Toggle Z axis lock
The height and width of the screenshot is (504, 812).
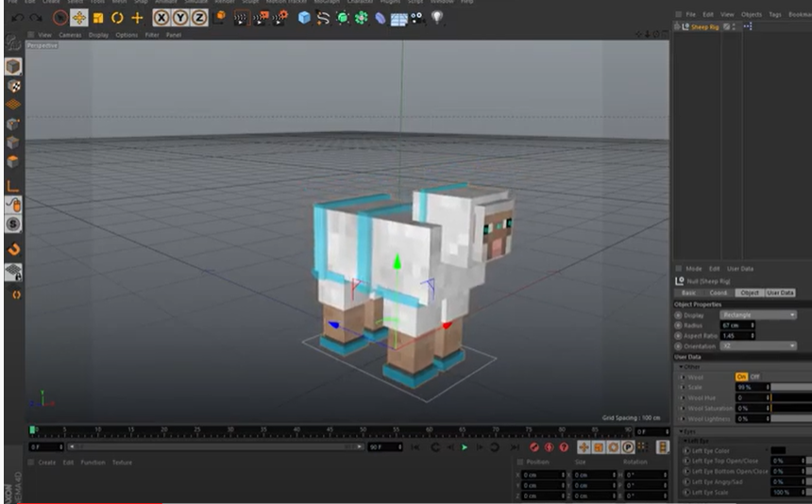click(x=199, y=18)
